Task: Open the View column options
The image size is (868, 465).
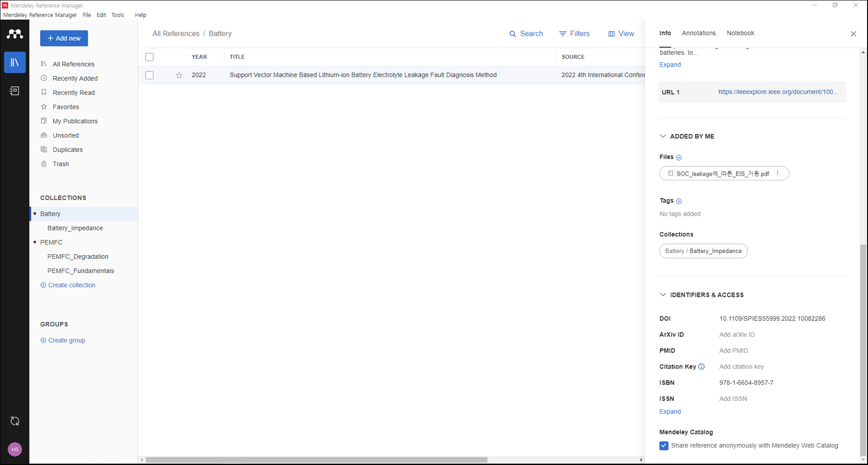Action: pyautogui.click(x=621, y=34)
